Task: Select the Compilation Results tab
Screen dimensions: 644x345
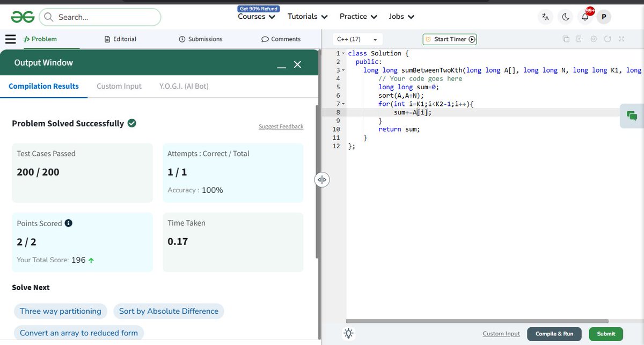Action: click(x=43, y=86)
